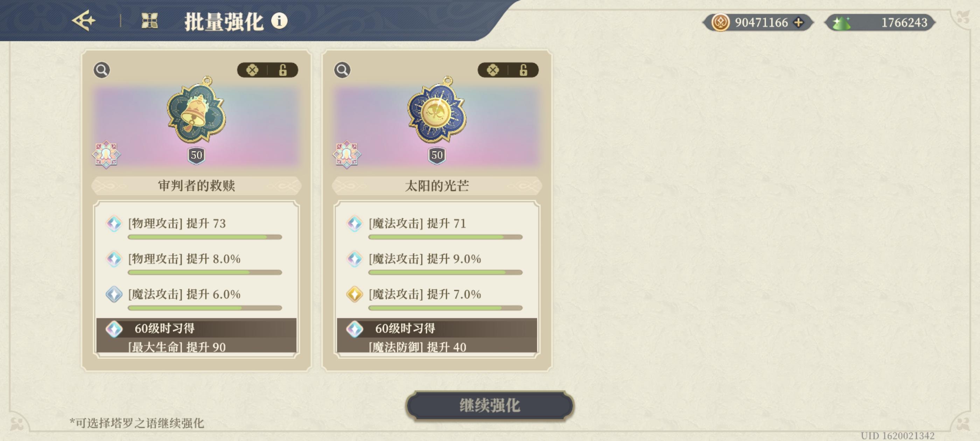This screenshot has width=980, height=441.
Task: Click the magnifier on 审判者的救赎 card
Action: point(101,70)
